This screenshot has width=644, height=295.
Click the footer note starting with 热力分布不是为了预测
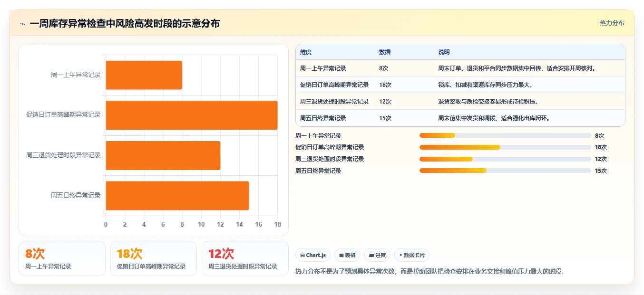click(x=429, y=272)
